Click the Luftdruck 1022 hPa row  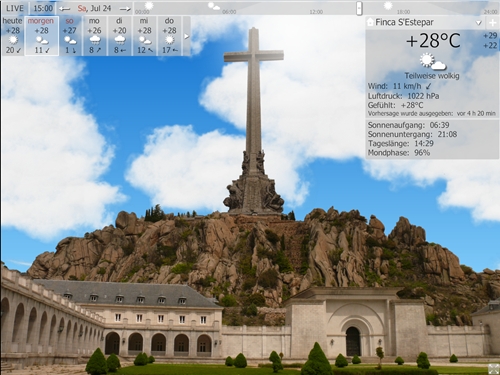(x=403, y=96)
